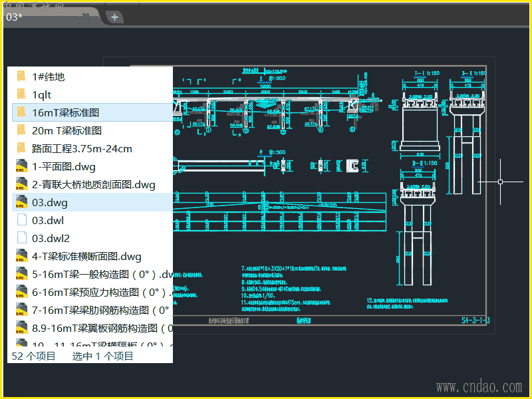Image resolution: width=532 pixels, height=399 pixels.
Task: Select file name 8.9-16mT梁翼板钢筋构造图
Action: [102, 329]
